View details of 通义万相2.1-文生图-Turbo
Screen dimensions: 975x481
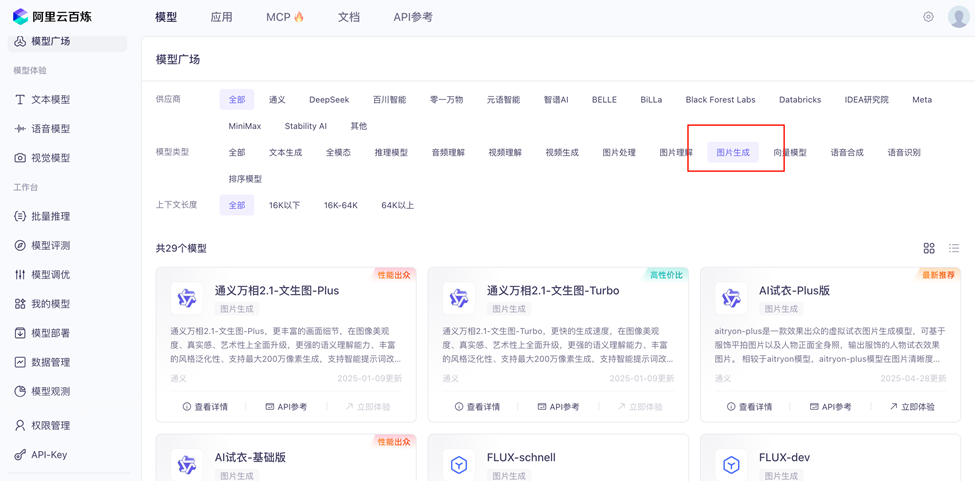tap(478, 407)
